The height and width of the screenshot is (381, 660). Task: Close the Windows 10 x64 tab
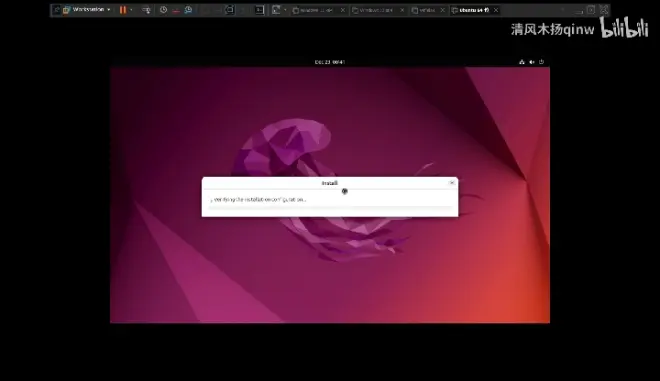tap(402, 10)
